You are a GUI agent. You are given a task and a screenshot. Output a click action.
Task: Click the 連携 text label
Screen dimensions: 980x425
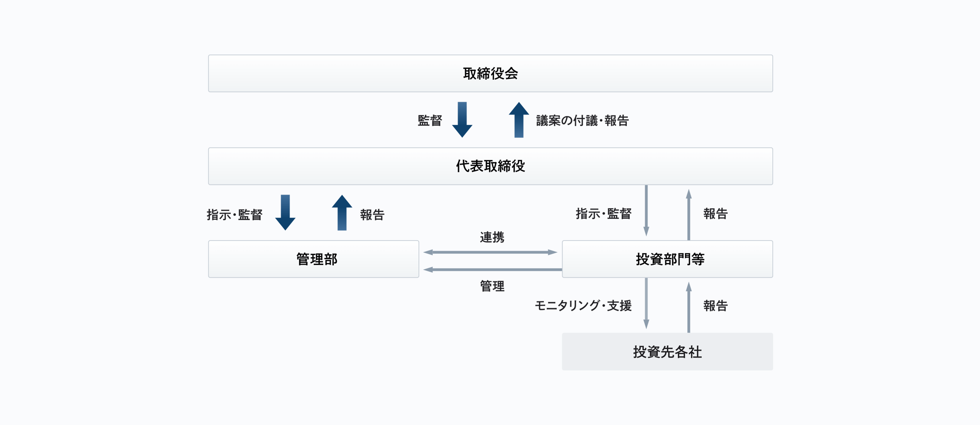[x=492, y=237]
